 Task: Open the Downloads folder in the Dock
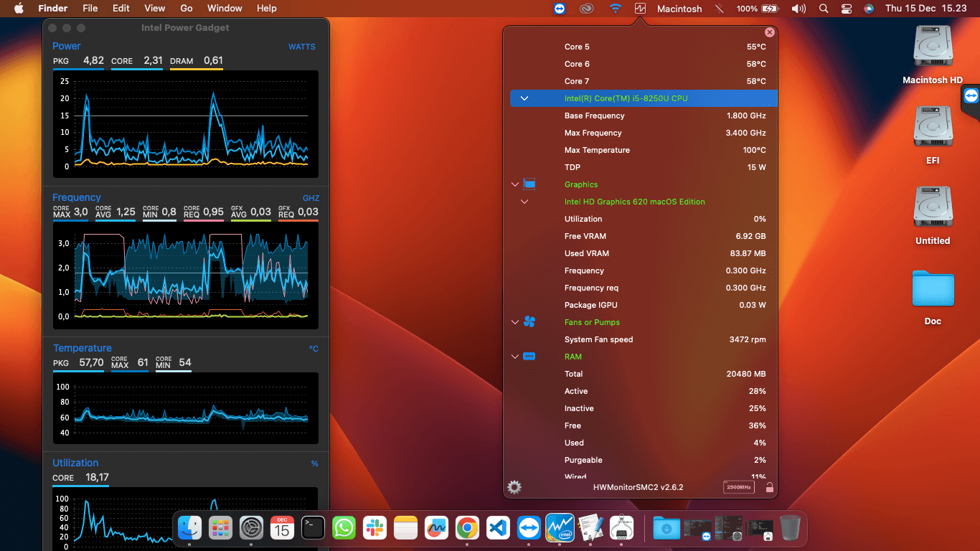[x=666, y=529]
